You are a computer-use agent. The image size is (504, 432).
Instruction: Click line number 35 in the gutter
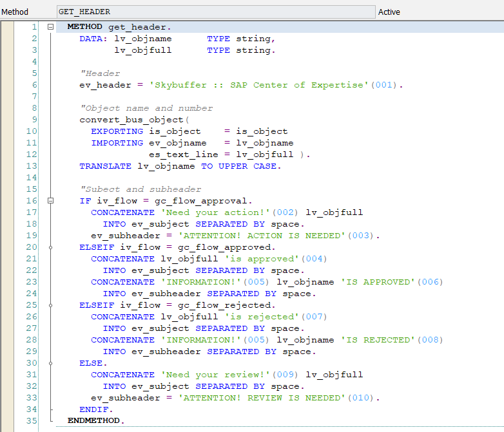32,421
